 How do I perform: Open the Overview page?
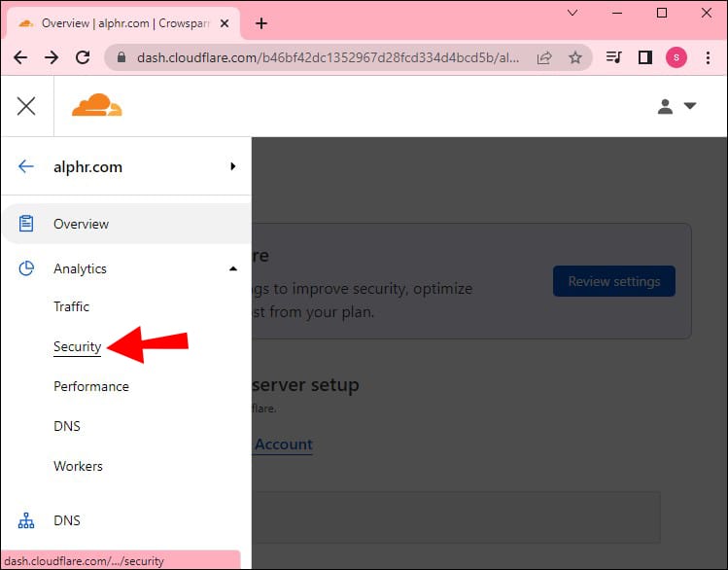81,224
